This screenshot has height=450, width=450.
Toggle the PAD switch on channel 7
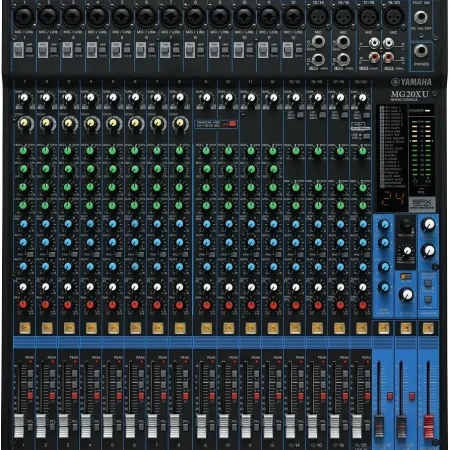(165, 50)
